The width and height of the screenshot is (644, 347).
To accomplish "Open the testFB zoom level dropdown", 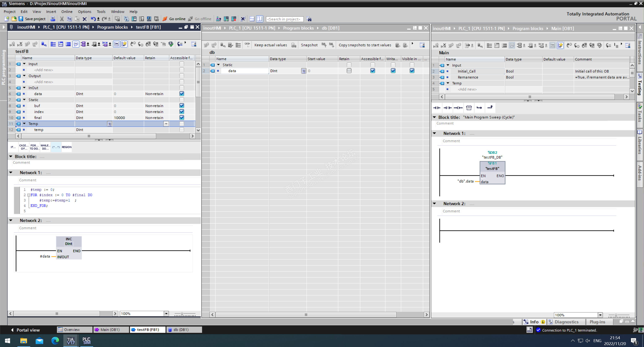I will click(166, 314).
